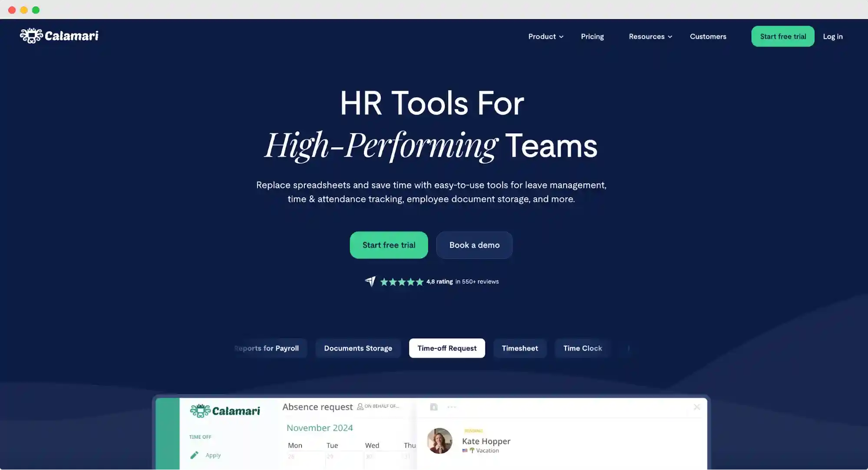Click the Book a demo button
Screen dimensions: 868x470
click(474, 245)
